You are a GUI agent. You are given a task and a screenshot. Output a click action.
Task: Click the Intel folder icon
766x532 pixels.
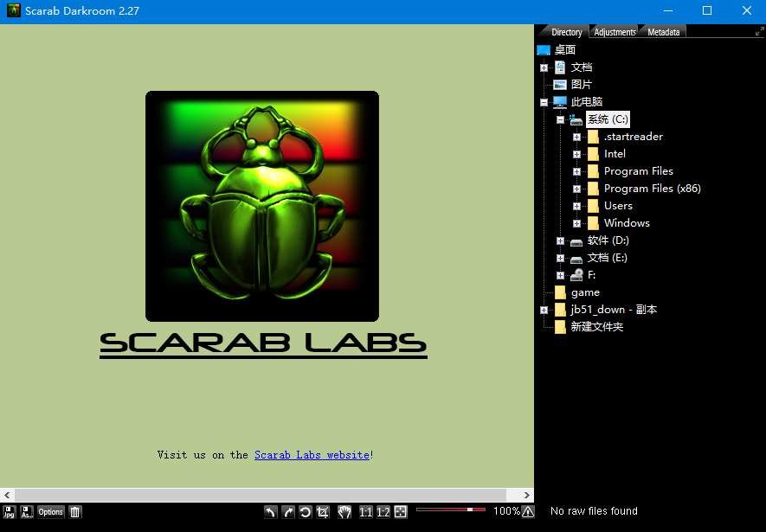coord(593,154)
